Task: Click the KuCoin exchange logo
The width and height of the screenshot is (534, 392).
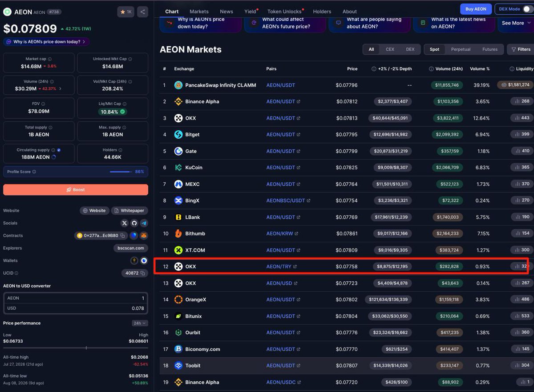Action: pyautogui.click(x=178, y=168)
